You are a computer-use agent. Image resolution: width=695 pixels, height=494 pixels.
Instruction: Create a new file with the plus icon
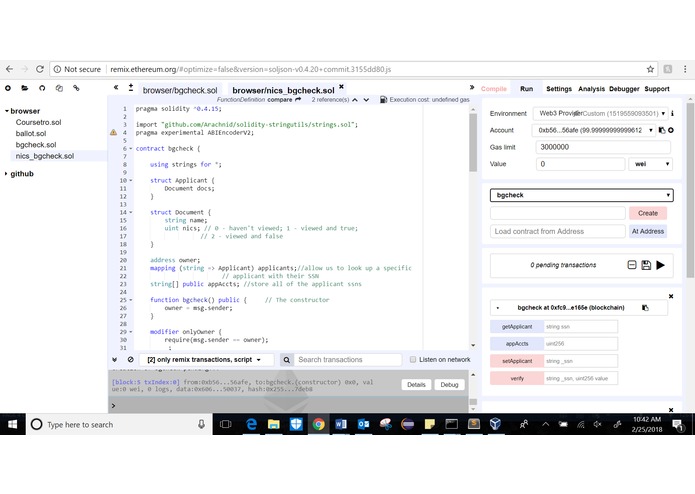tap(8, 88)
